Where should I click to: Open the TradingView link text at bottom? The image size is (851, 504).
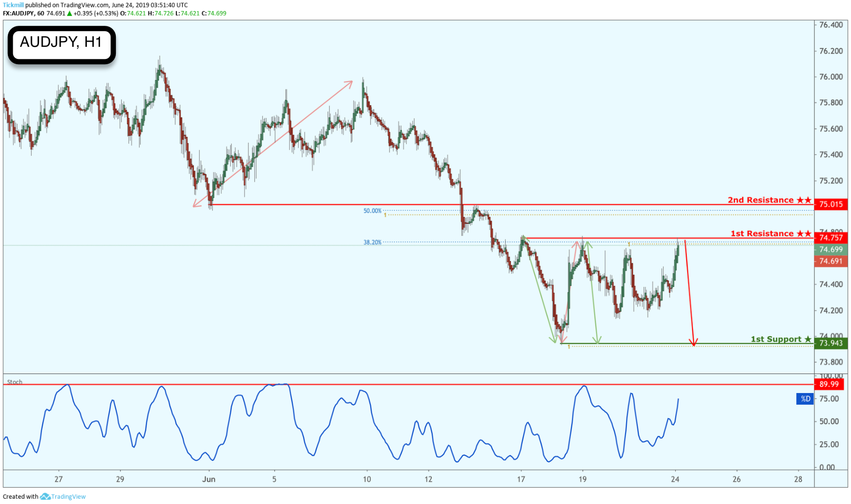[x=68, y=497]
